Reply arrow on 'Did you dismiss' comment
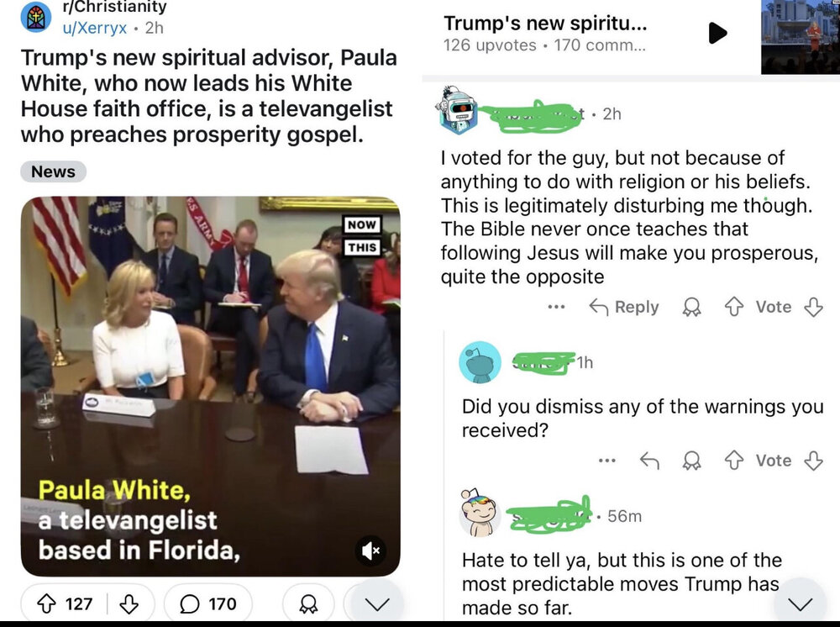The width and height of the screenshot is (840, 627). pyautogui.click(x=649, y=461)
